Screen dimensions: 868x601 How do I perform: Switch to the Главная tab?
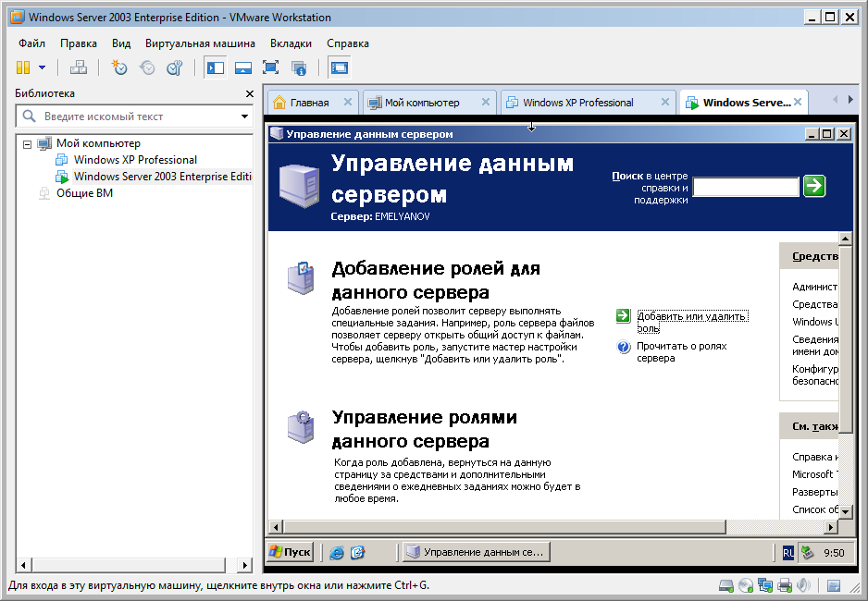pyautogui.click(x=309, y=103)
